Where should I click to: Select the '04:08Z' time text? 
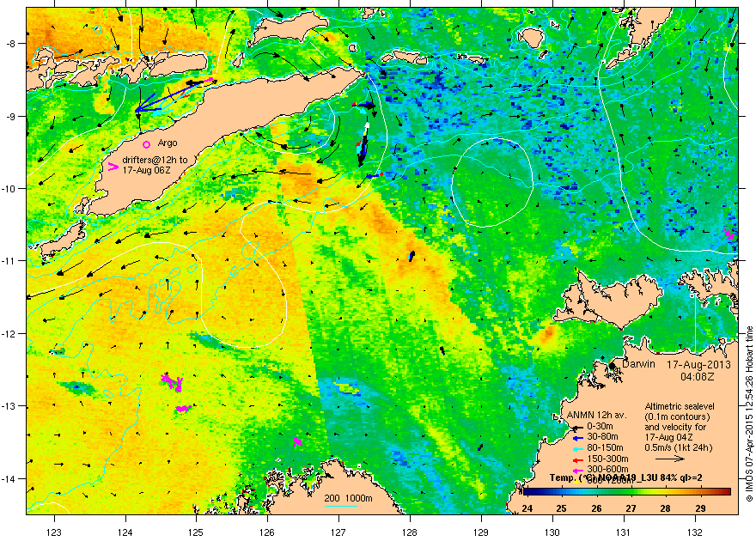pyautogui.click(x=698, y=376)
